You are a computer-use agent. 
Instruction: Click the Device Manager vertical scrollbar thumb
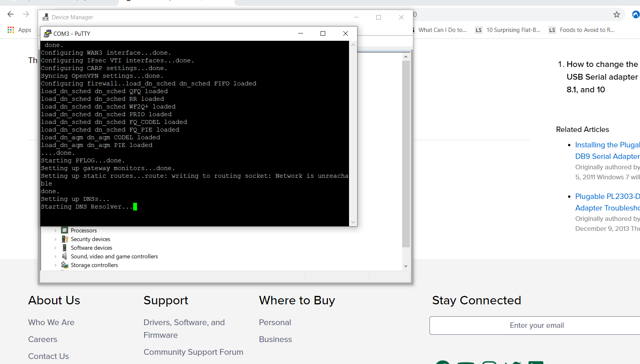click(406, 154)
